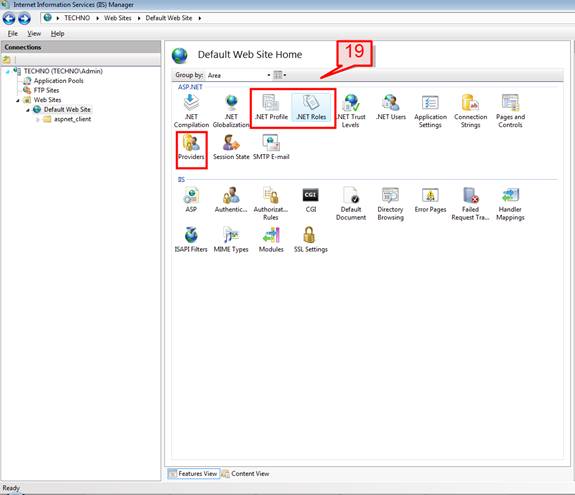Open the Help menu
The image size is (575, 495).
click(x=57, y=33)
